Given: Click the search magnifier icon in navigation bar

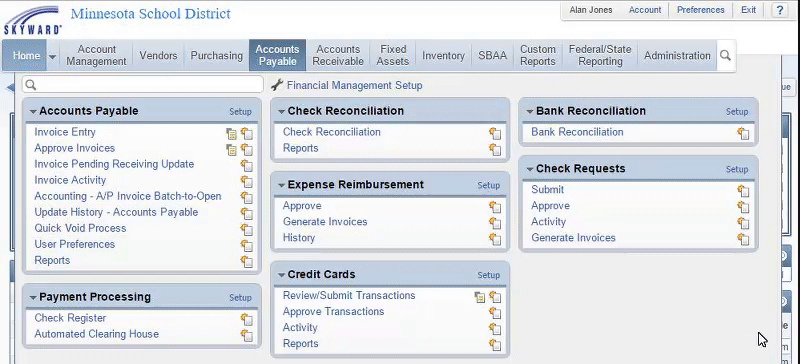Looking at the screenshot, I should (x=725, y=56).
